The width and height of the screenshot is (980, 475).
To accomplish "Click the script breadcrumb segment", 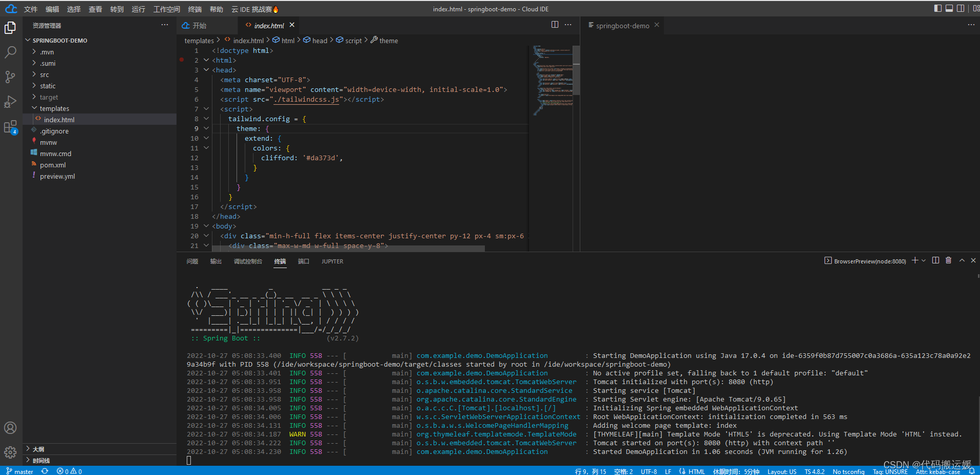I will coord(354,41).
